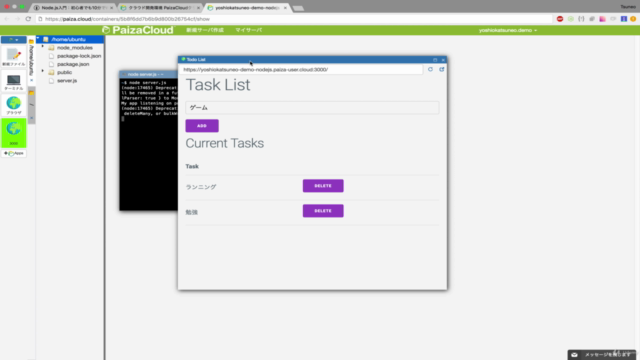
Task: Switch to the Node.js入門 browser tab
Action: pyautogui.click(x=73, y=8)
